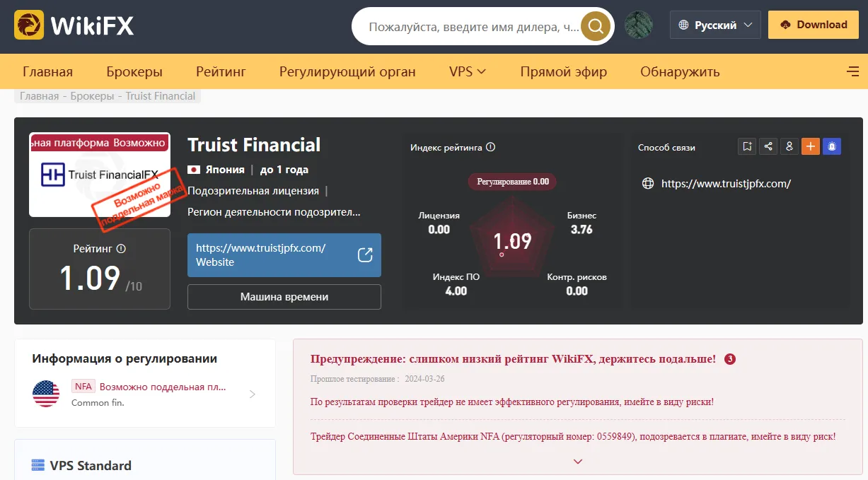
Task: Click info icon next to Индекс рейтинга
Action: click(x=491, y=148)
